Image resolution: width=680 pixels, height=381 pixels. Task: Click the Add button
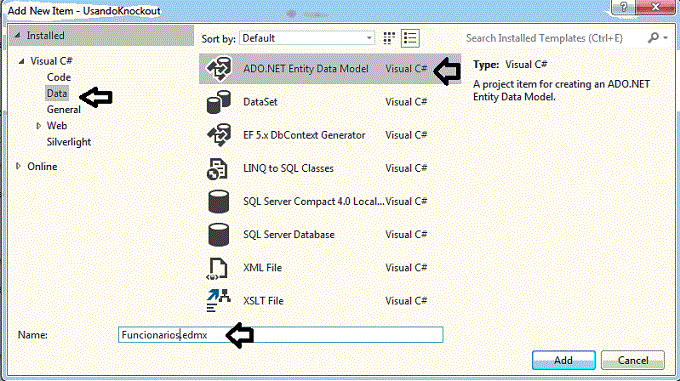tap(563, 360)
